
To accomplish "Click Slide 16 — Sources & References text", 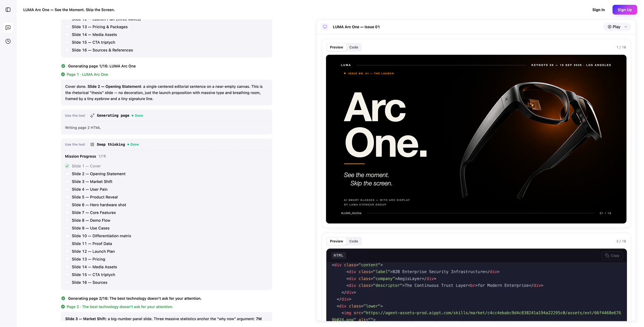I will point(102,50).
